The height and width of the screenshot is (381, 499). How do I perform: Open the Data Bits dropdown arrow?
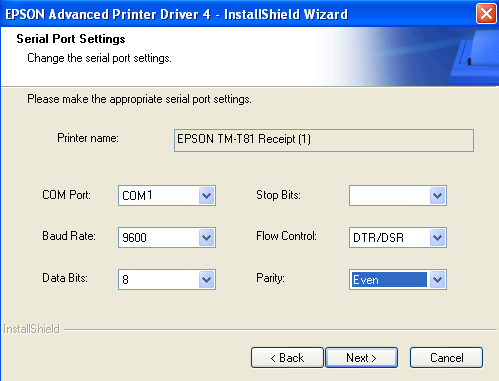click(206, 280)
